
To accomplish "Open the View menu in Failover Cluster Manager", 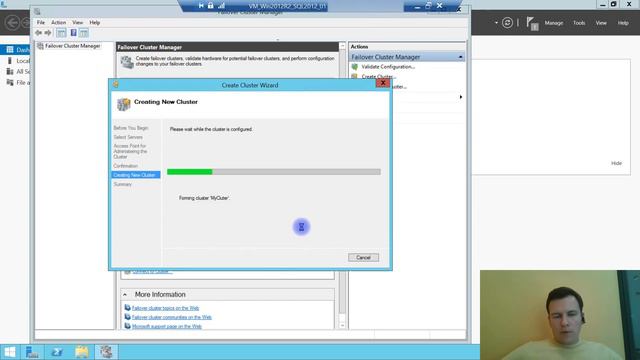I will [x=78, y=22].
